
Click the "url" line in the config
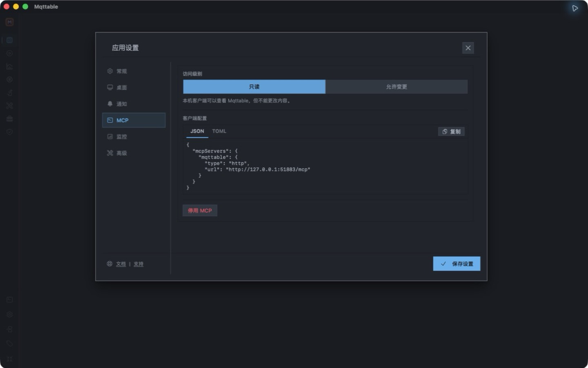point(257,169)
